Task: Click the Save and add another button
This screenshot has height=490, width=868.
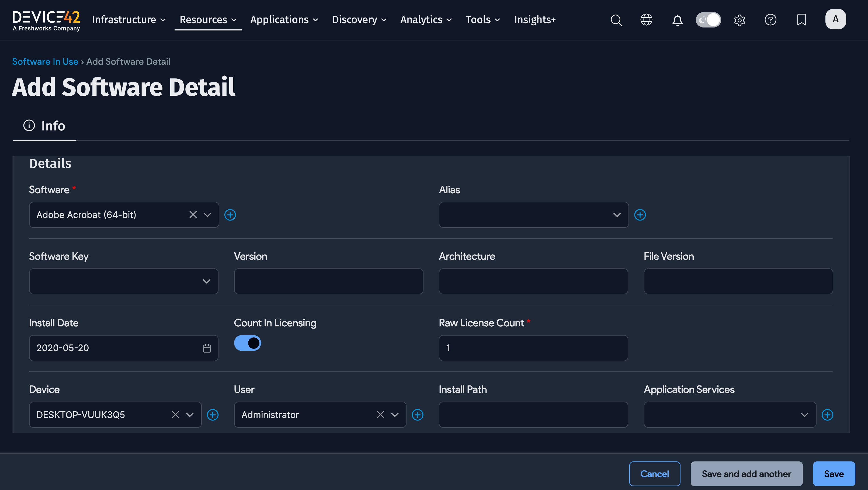Action: pos(746,474)
